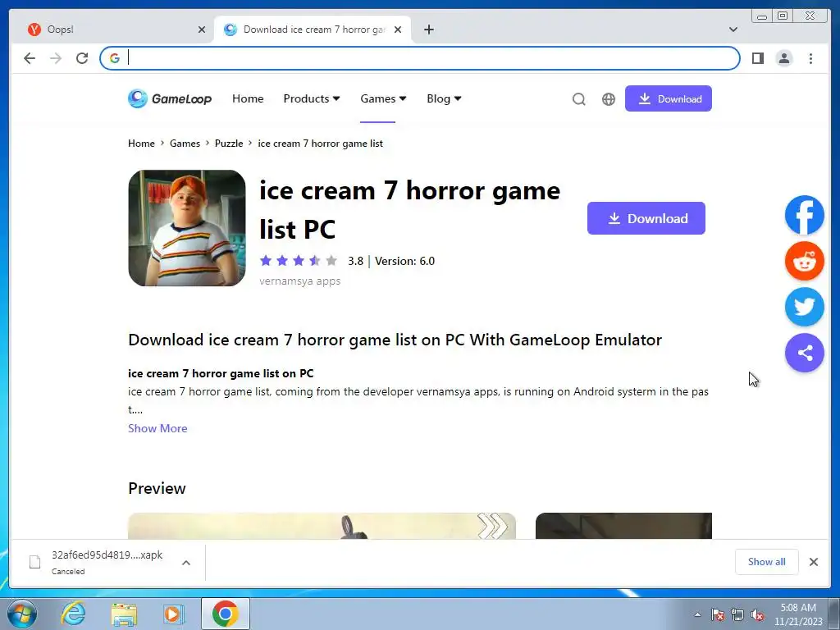Click the network tray icon
The image size is (840, 630).
737,614
